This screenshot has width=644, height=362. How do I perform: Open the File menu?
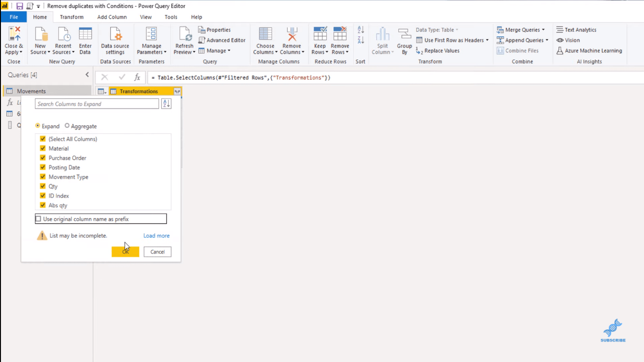coord(14,17)
